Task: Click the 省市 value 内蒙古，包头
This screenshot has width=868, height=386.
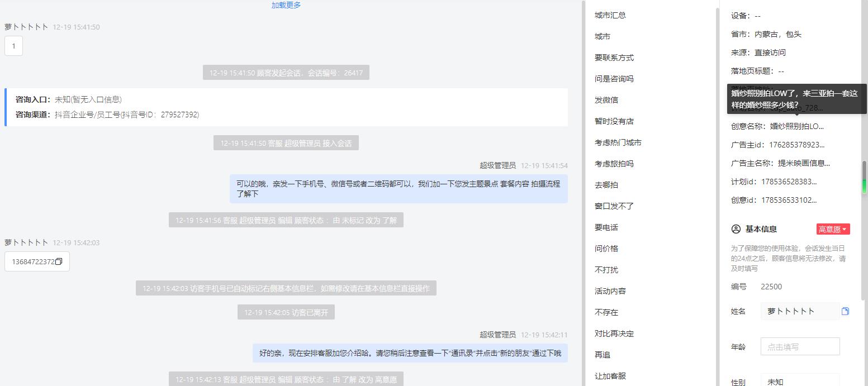Action: [x=778, y=34]
